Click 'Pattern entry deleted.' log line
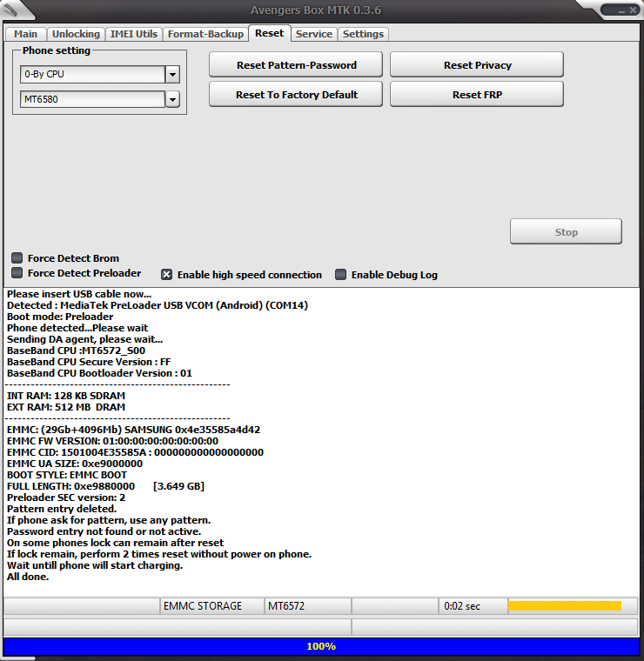644x661 pixels. (x=62, y=509)
